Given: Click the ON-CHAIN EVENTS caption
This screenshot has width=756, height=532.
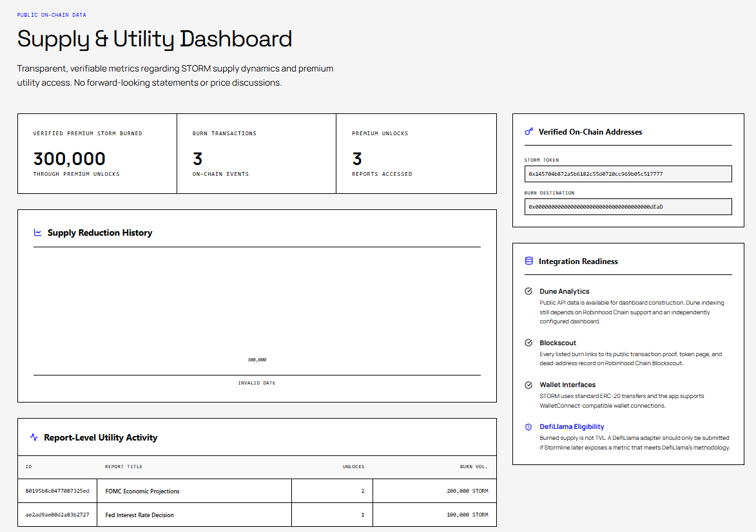Looking at the screenshot, I should [221, 174].
